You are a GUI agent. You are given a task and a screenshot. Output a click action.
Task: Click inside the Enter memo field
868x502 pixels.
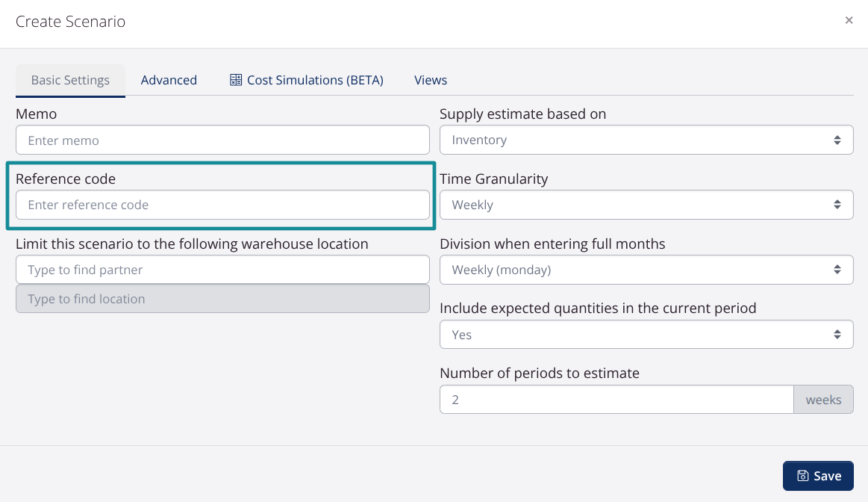[222, 140]
